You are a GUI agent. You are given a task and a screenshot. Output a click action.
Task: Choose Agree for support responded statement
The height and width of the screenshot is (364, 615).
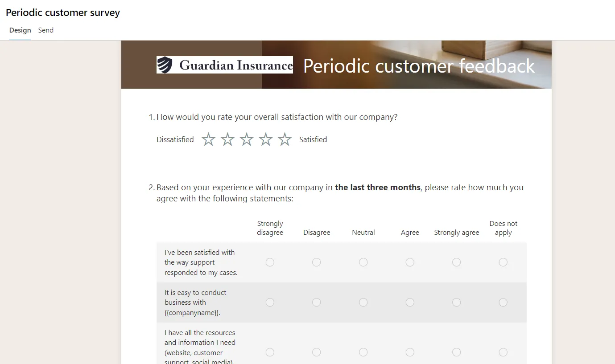click(x=410, y=262)
